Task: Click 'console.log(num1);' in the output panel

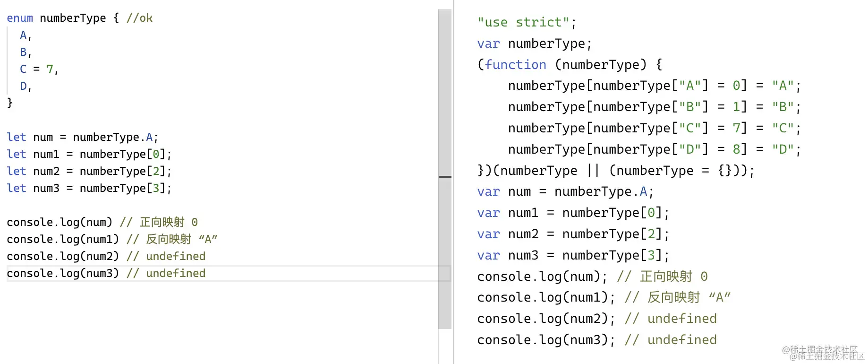Action: tap(546, 297)
